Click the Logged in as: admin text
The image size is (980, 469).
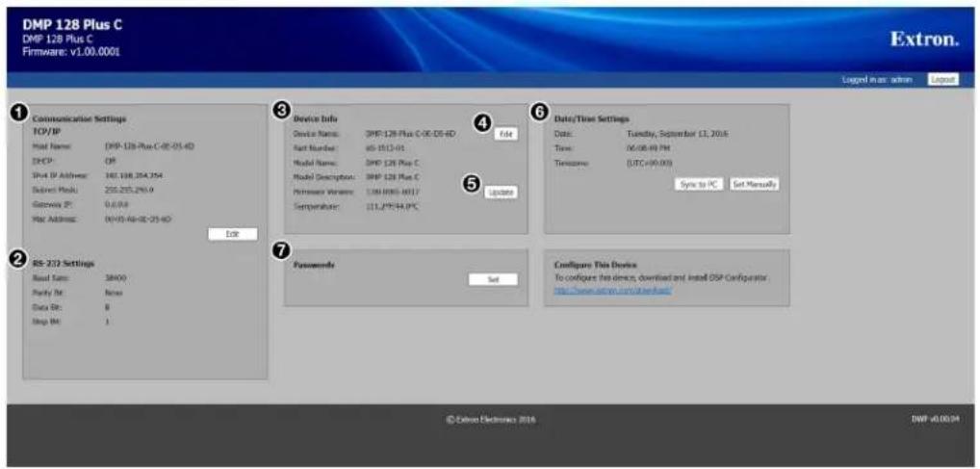point(877,80)
